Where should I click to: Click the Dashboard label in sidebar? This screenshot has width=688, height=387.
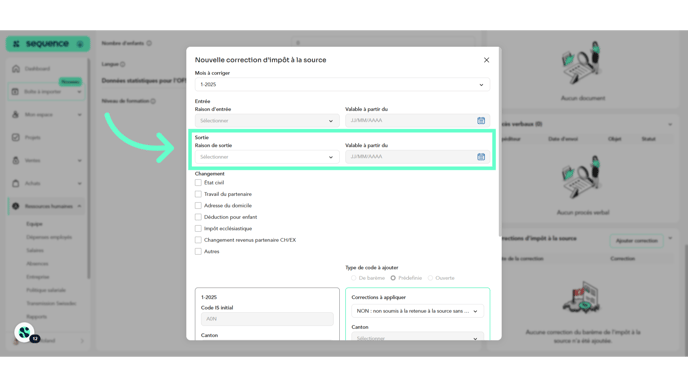(x=37, y=69)
